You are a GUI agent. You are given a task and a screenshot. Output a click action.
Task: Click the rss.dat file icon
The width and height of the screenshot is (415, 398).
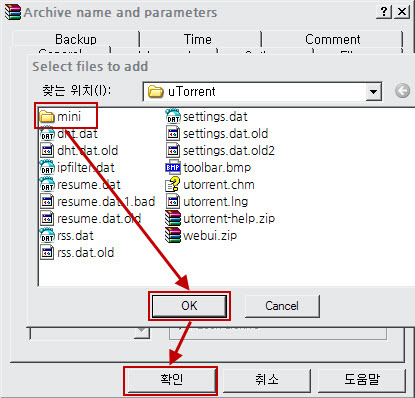pyautogui.click(x=47, y=236)
